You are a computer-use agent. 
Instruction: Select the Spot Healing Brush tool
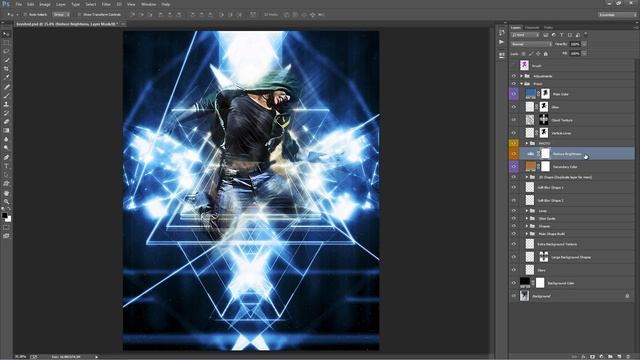(6, 87)
